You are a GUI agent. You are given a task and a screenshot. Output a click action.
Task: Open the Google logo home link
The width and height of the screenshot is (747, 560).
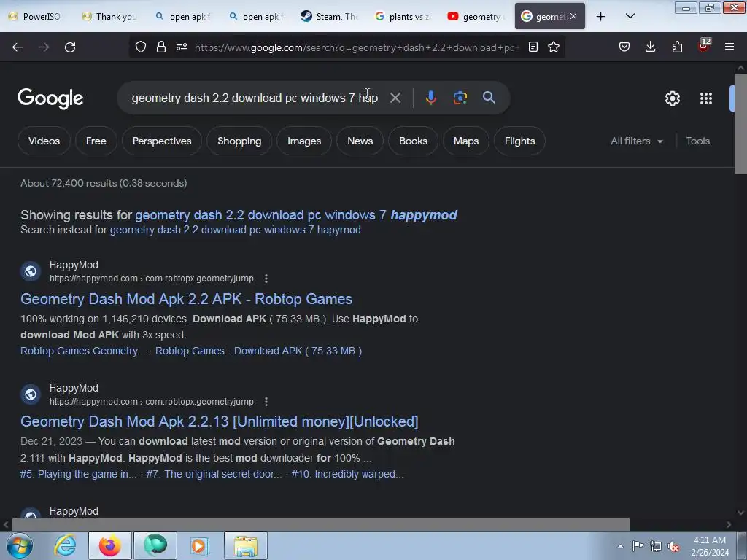tap(50, 98)
